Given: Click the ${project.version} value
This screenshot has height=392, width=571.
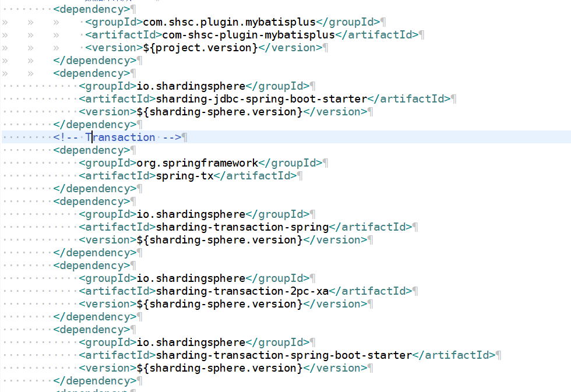Looking at the screenshot, I should click(200, 48).
